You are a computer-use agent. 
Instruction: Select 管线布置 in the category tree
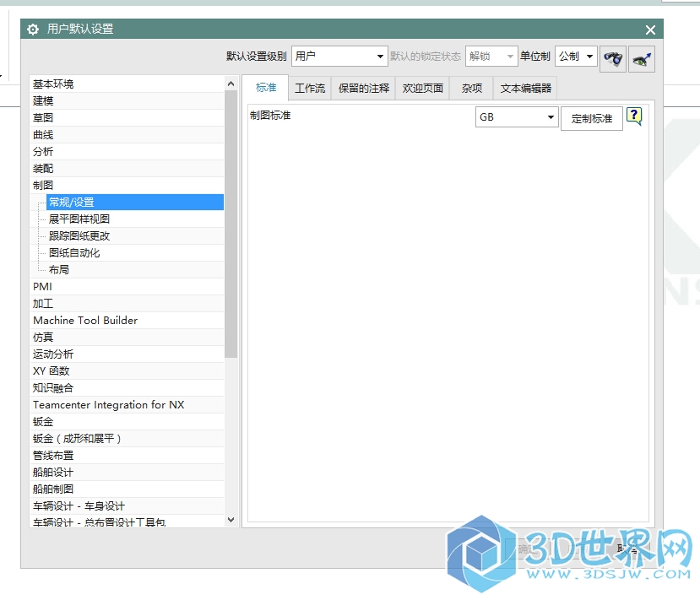tap(127, 456)
